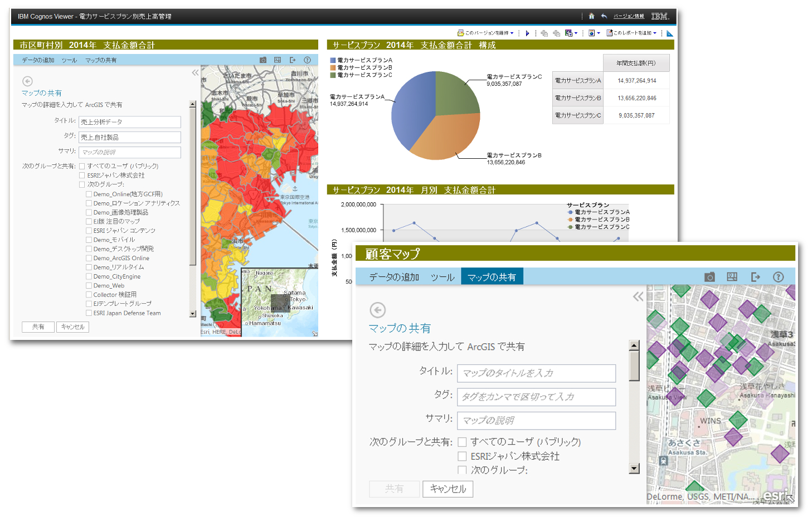Image resolution: width=812 pixels, height=521 pixels.
Task: Click the camera icon in left map toolbar
Action: (x=263, y=60)
